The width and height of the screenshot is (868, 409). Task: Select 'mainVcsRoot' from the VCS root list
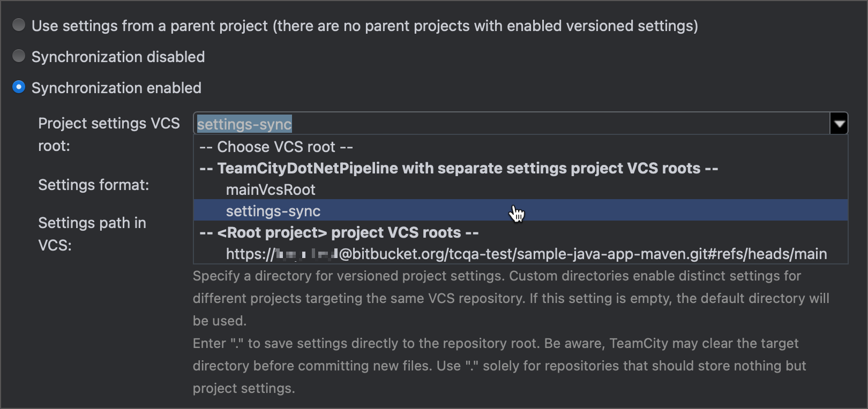coord(270,190)
